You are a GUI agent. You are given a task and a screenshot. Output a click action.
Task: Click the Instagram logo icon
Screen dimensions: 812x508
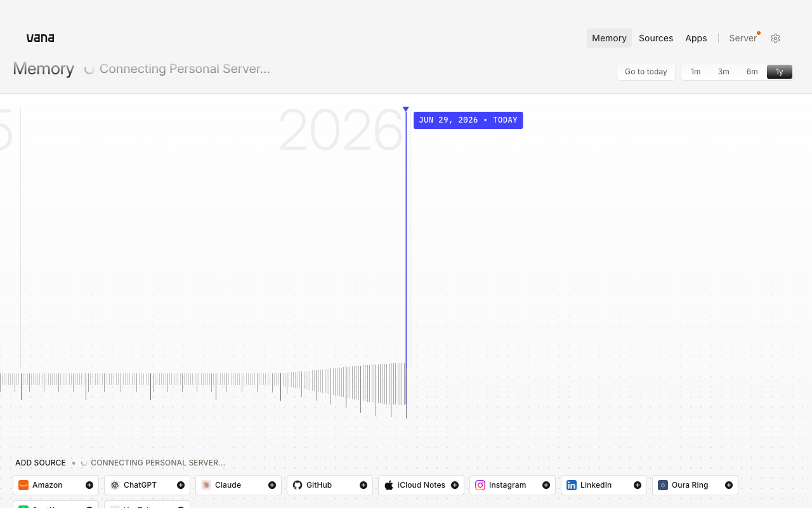pos(480,485)
